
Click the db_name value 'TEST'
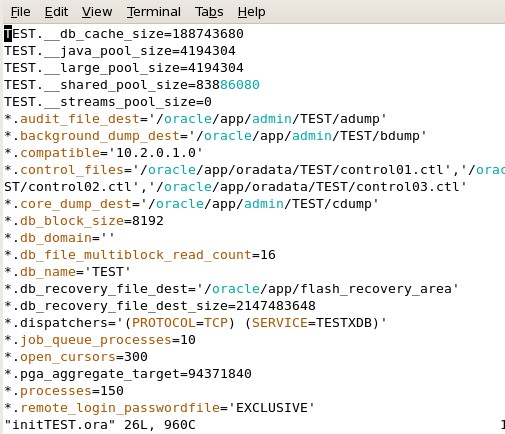pyautogui.click(x=108, y=272)
